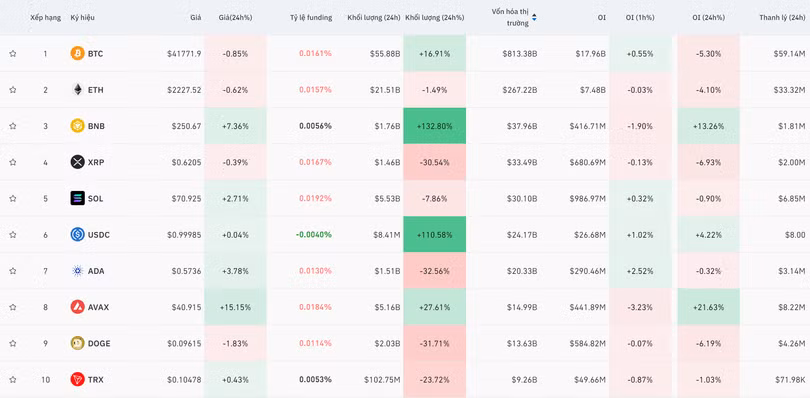Screen dimensions: 810x398
Task: Click USDC volume change +110.58% cell
Action: point(434,234)
